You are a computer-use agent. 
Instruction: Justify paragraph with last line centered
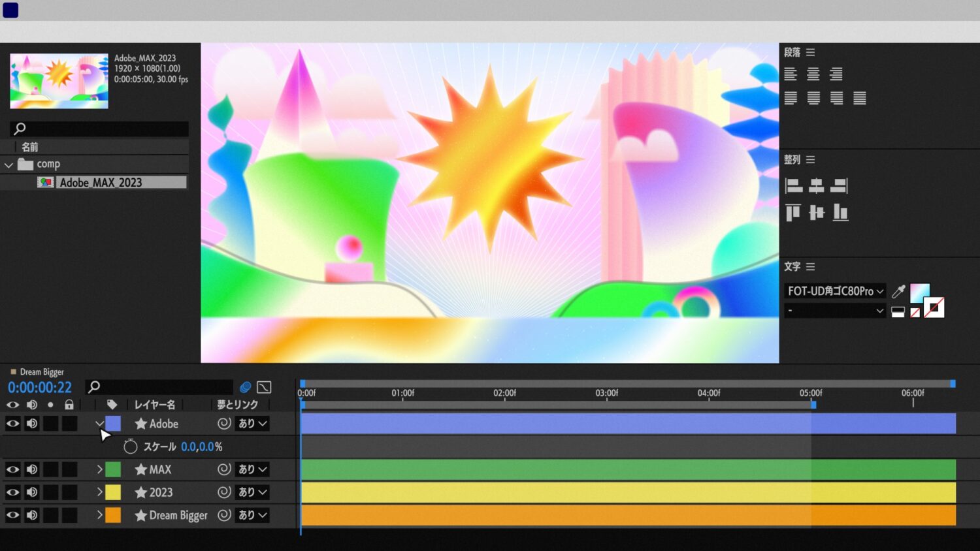click(x=813, y=98)
